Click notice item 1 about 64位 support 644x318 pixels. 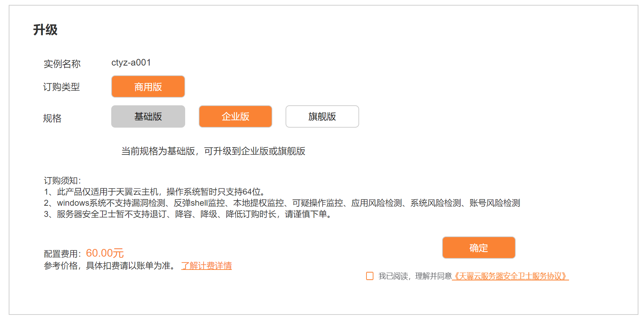click(155, 192)
